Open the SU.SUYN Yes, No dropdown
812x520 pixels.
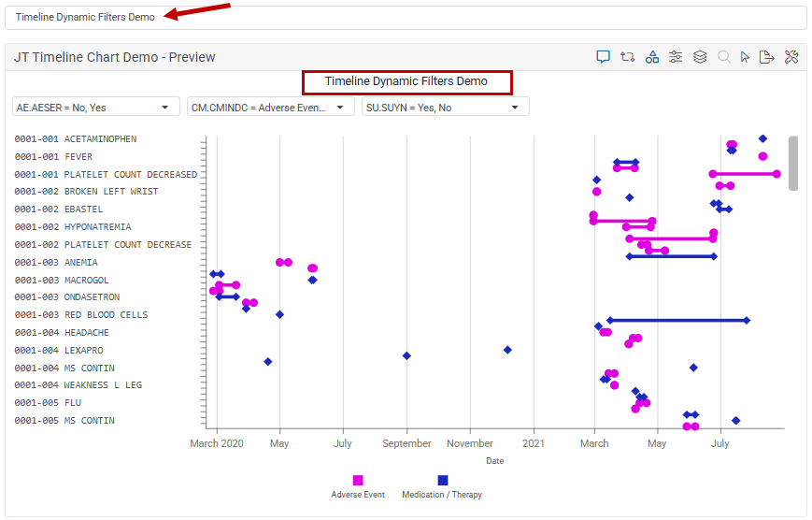click(x=445, y=107)
